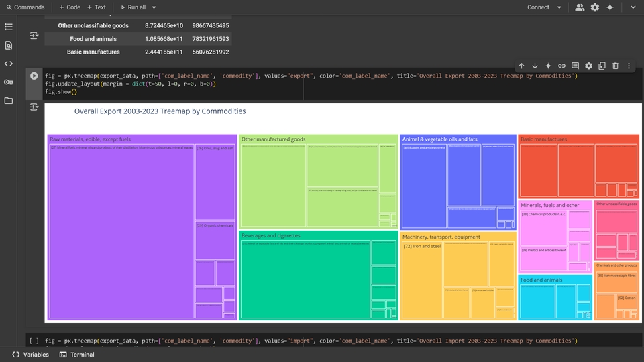Viewport: 644px width, 362px height.
Task: Move cell up with arrow icon
Action: [522, 66]
